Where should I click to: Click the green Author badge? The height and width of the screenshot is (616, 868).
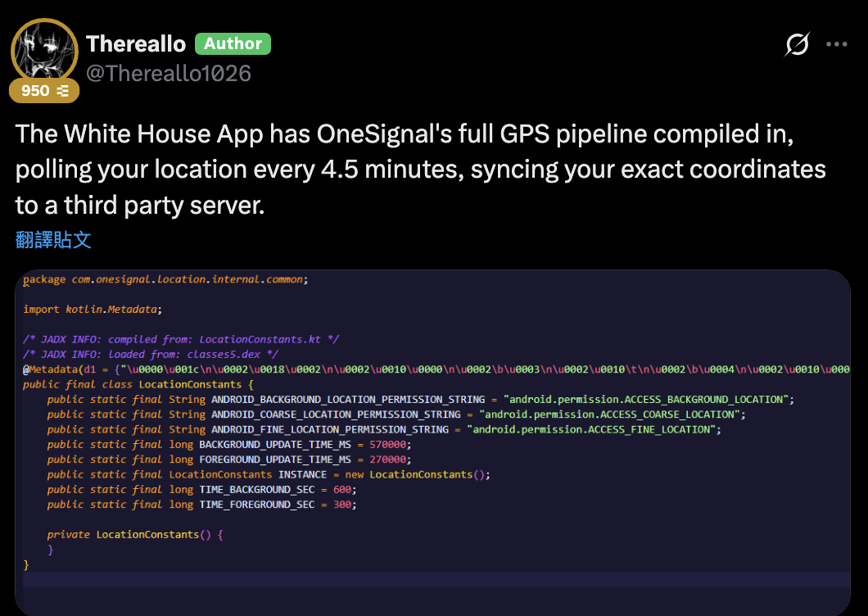coord(233,43)
